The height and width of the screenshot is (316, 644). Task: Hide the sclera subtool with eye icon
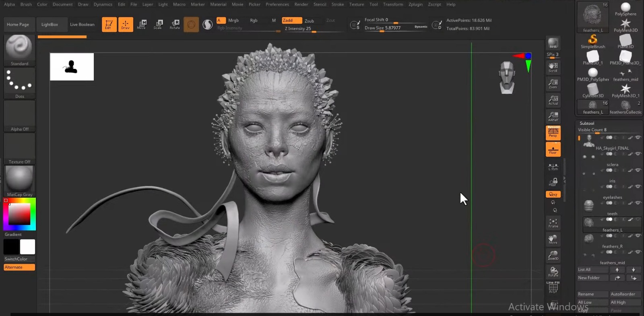tap(638, 154)
